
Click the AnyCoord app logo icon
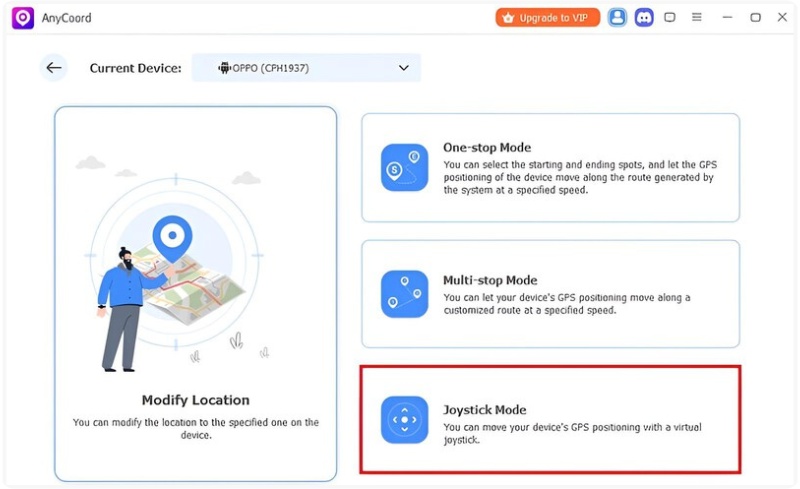click(22, 17)
